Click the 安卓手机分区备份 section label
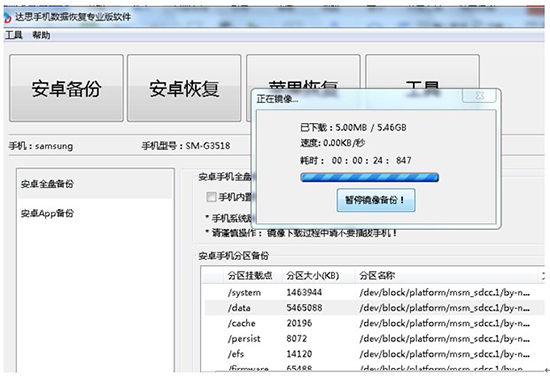The height and width of the screenshot is (376, 550). tap(234, 256)
